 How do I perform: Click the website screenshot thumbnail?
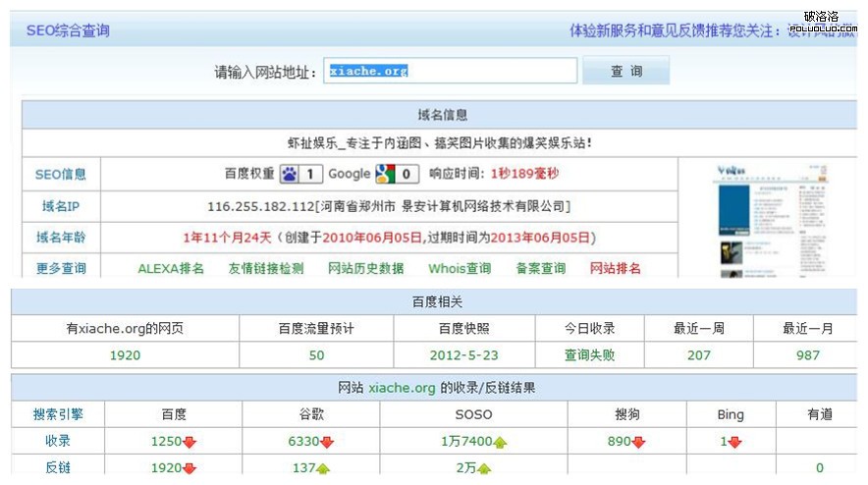[x=766, y=220]
